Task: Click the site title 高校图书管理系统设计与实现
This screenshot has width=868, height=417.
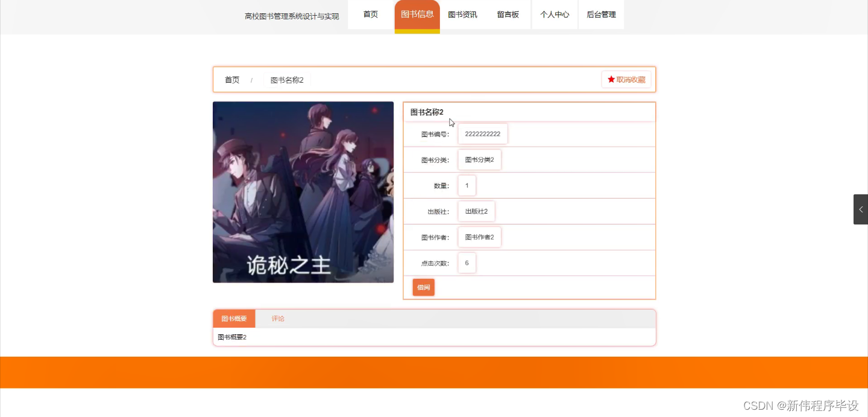Action: pos(292,16)
